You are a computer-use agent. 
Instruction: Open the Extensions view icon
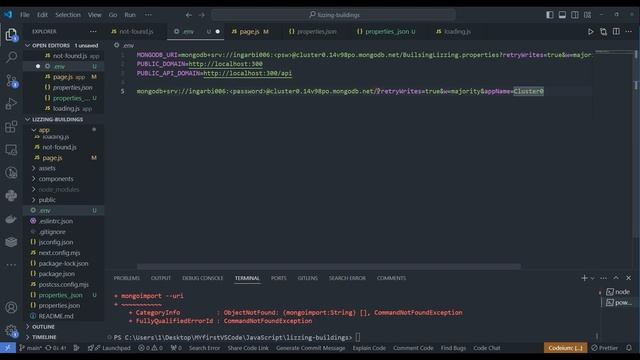(x=11, y=127)
